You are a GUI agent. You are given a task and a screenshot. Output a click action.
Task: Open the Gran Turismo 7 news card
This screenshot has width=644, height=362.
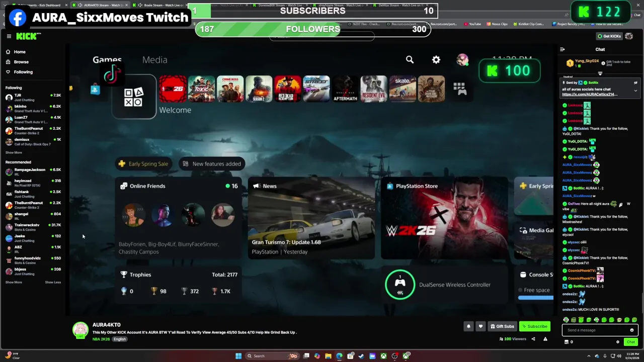coord(311,218)
